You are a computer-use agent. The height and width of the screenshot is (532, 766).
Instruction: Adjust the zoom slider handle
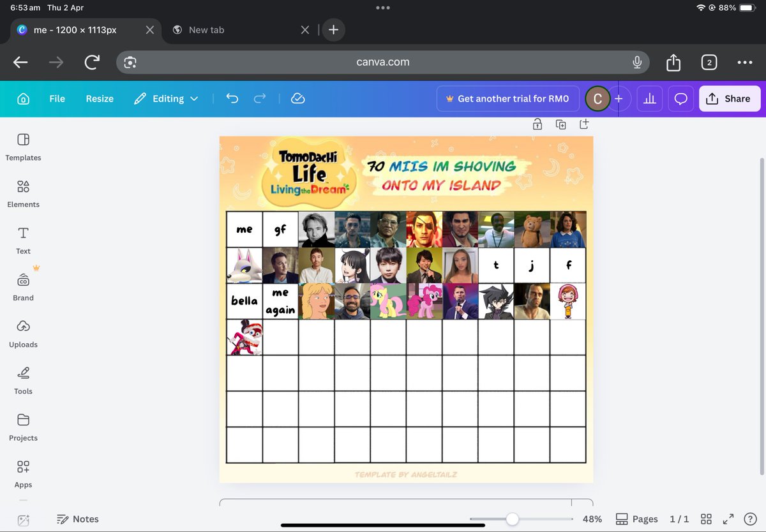tap(512, 519)
